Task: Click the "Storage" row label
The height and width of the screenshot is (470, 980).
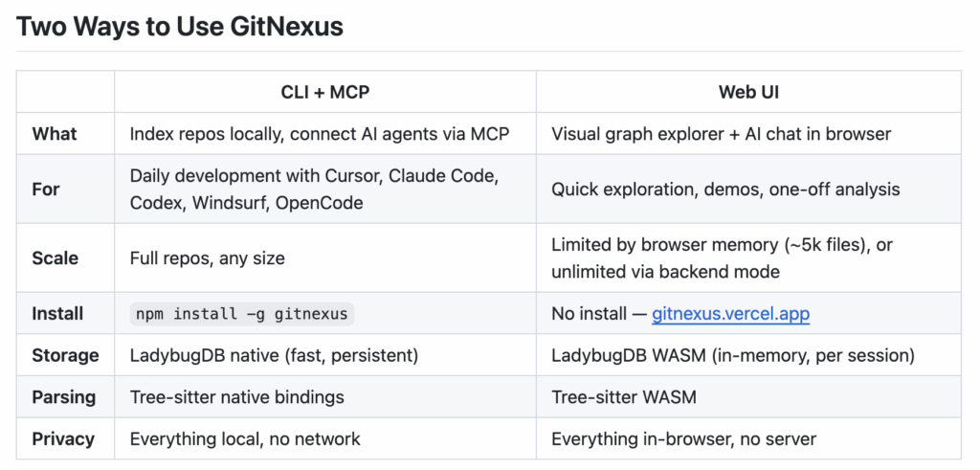Action: (65, 355)
